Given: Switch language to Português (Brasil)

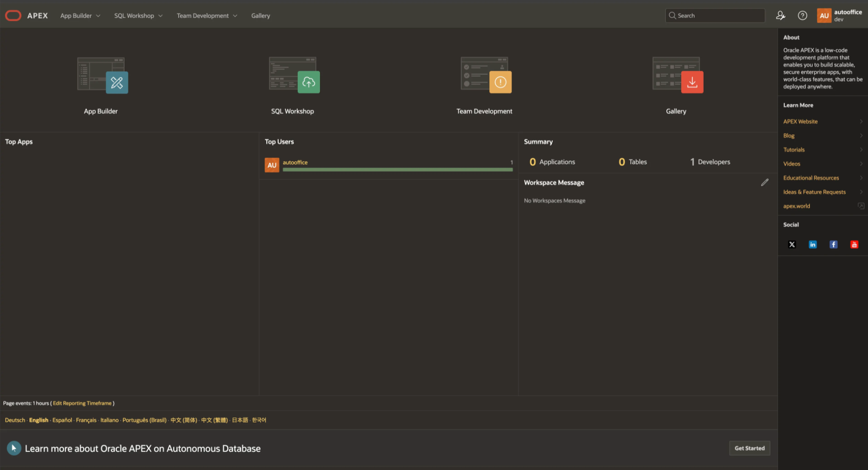Looking at the screenshot, I should (145, 420).
